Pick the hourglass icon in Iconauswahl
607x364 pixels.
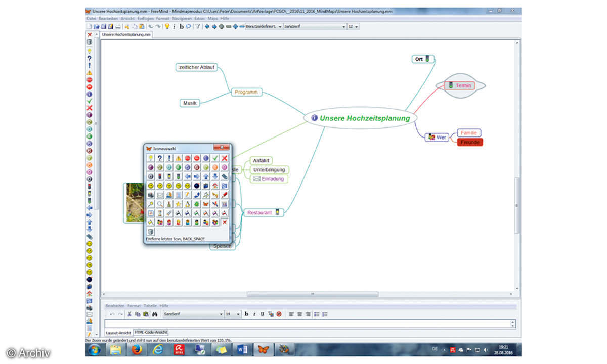160,213
